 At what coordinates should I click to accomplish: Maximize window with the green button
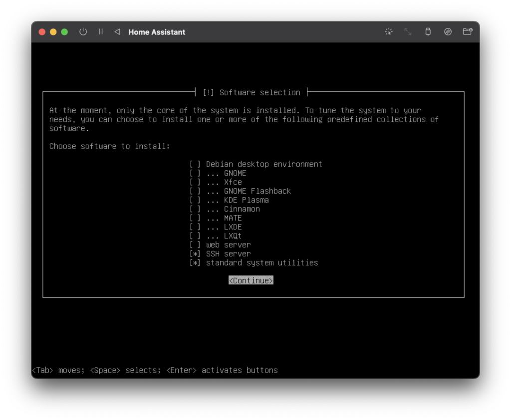tap(64, 32)
